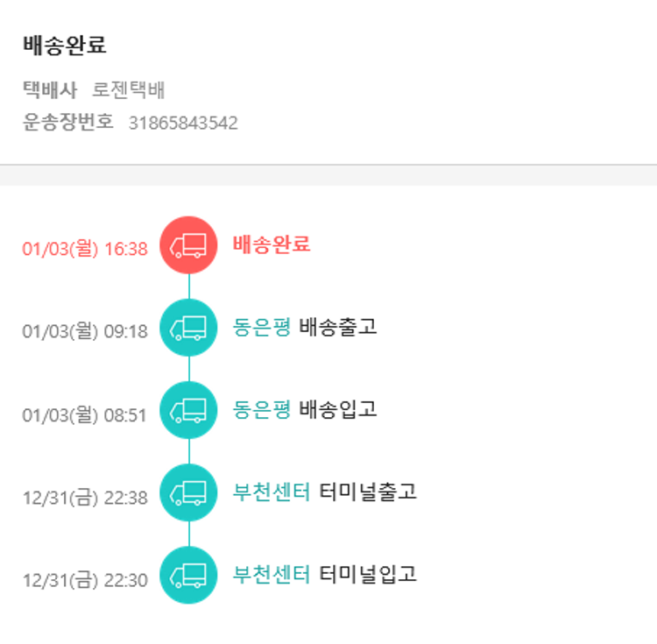Click the 12/31(금) 22:30 timestamp
Image resolution: width=657 pixels, height=644 pixels.
[x=85, y=580]
